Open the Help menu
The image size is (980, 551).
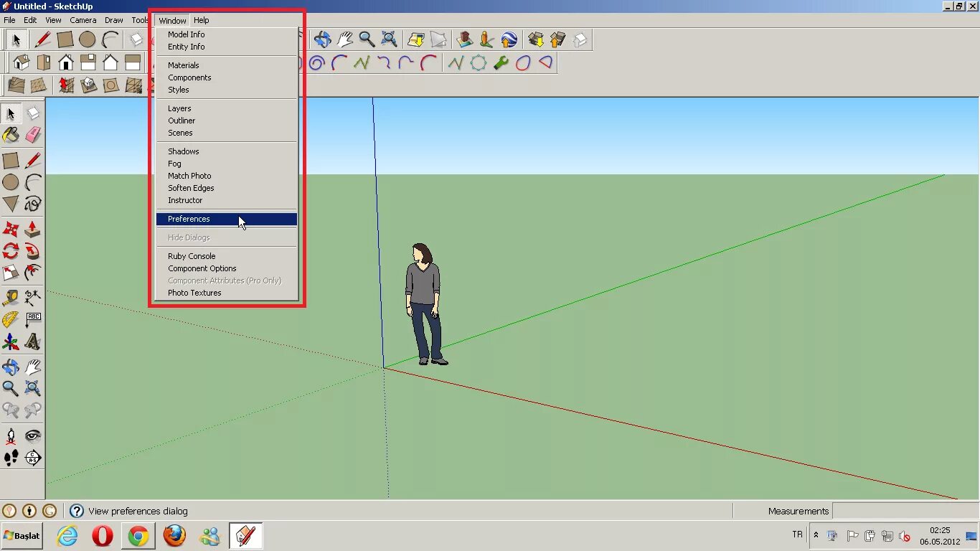(x=202, y=20)
